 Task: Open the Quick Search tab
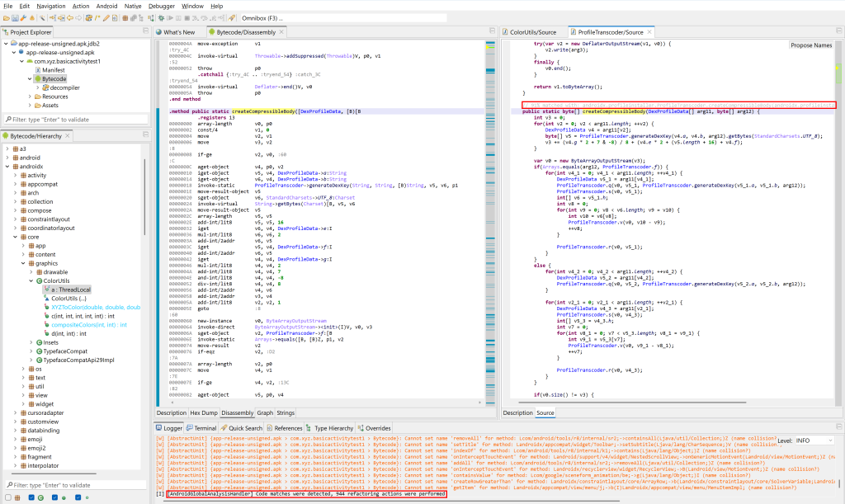(244, 428)
